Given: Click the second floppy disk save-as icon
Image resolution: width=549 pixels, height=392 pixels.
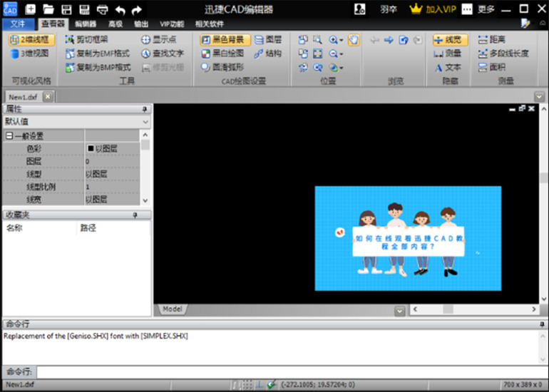Looking at the screenshot, I should pyautogui.click(x=84, y=9).
